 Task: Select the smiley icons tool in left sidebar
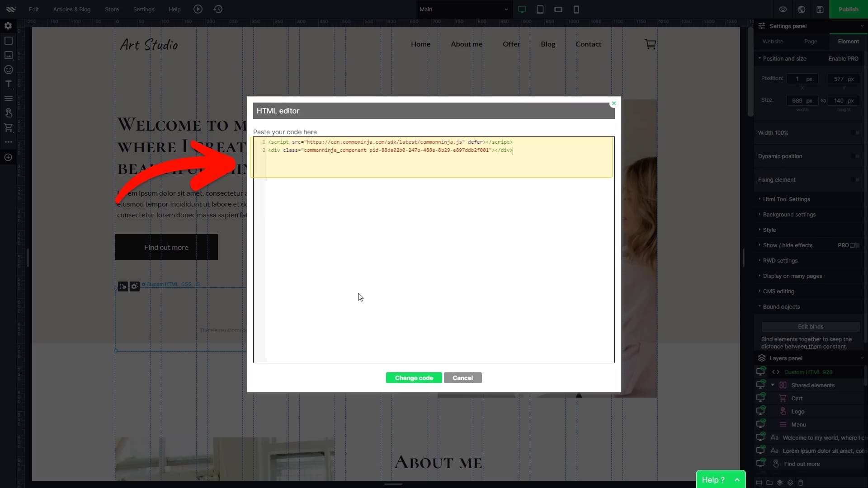coord(8,70)
